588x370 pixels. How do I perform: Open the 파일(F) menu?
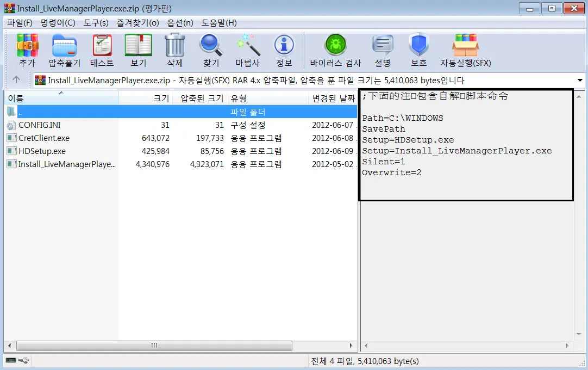click(x=20, y=23)
